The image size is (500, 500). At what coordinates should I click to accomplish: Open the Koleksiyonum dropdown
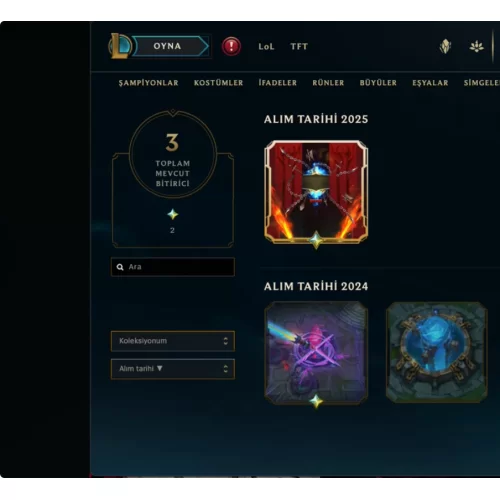[x=173, y=341]
